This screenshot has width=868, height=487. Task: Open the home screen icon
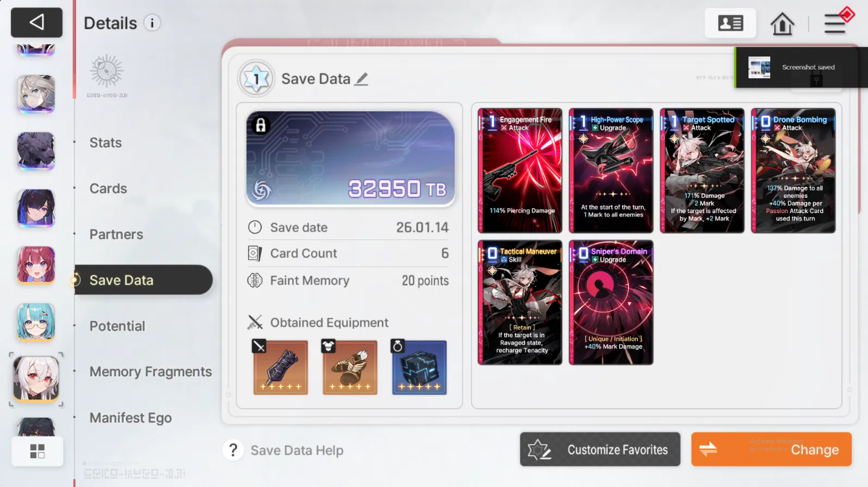[782, 23]
